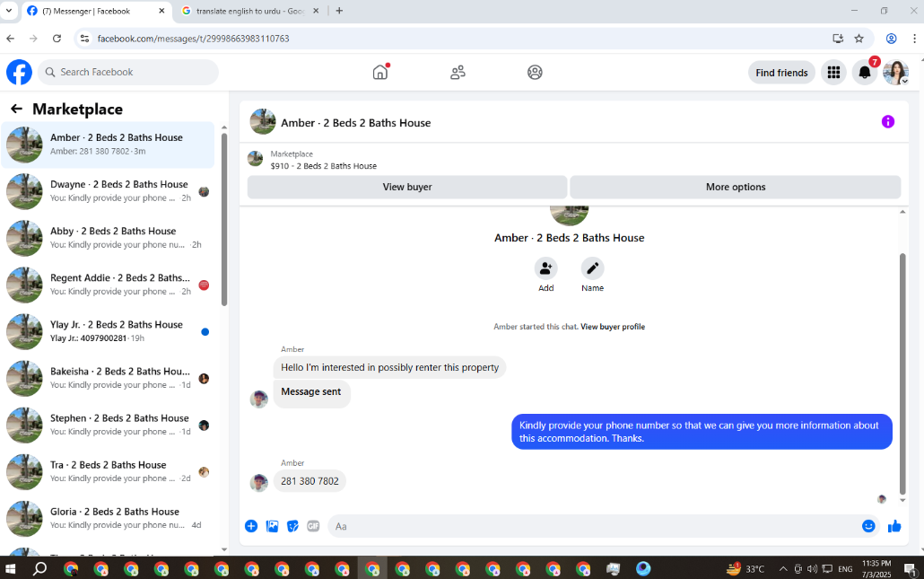Choose a sticker icon in composer
924x579 pixels.
292,526
